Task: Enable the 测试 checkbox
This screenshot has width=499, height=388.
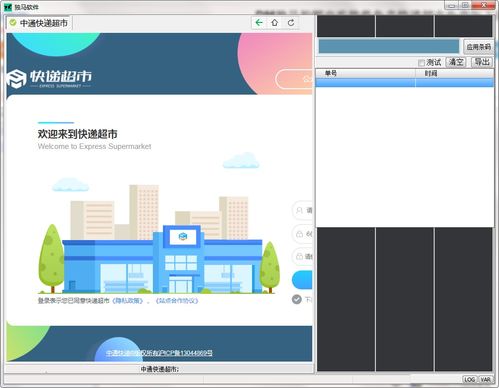Action: point(421,62)
